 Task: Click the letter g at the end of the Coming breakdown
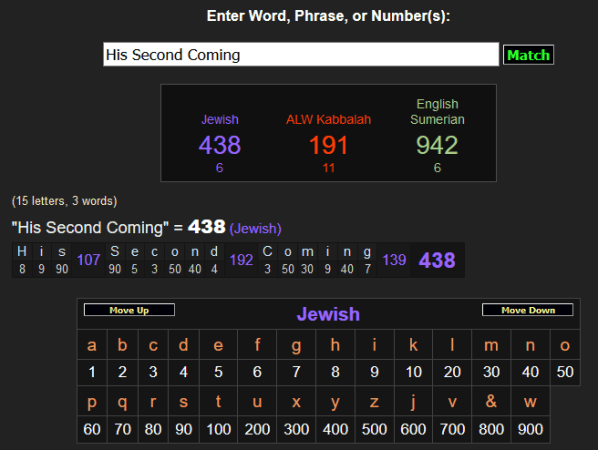tap(367, 252)
